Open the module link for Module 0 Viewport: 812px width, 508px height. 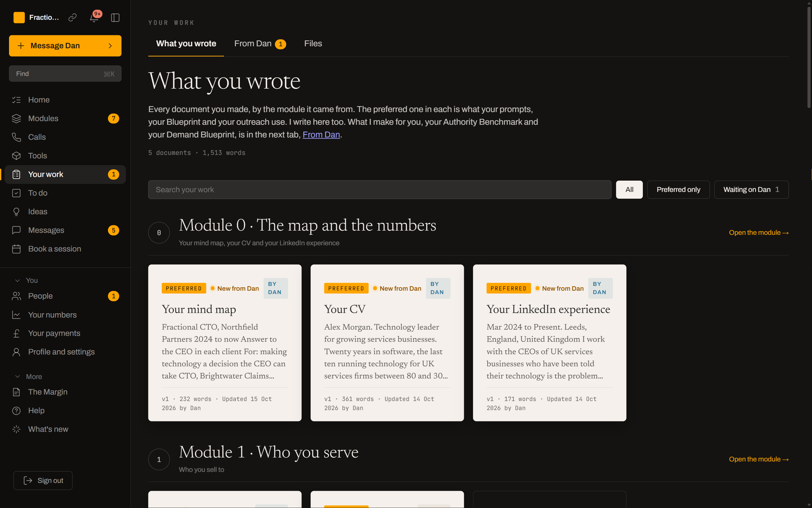759,233
